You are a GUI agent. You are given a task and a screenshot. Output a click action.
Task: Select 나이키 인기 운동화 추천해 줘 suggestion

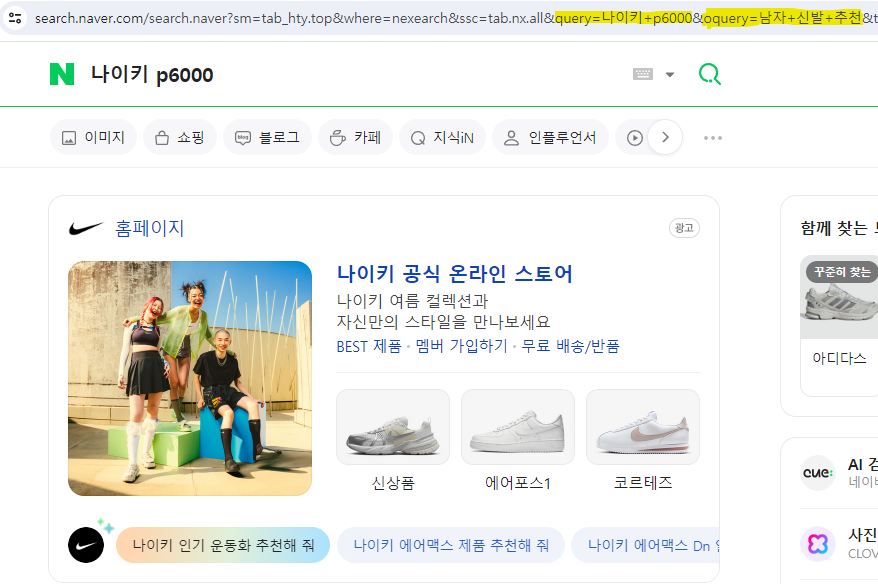click(x=223, y=545)
